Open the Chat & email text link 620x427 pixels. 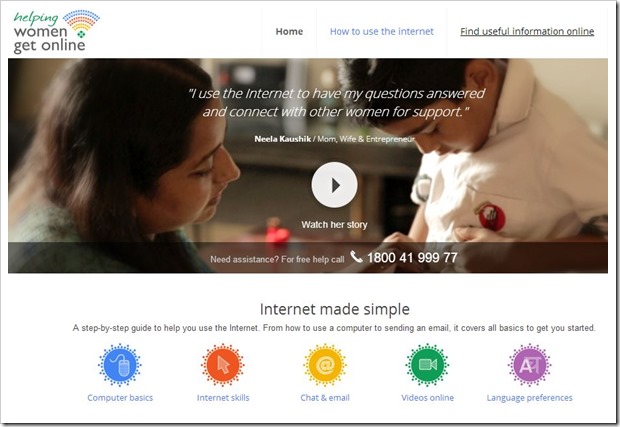325,398
